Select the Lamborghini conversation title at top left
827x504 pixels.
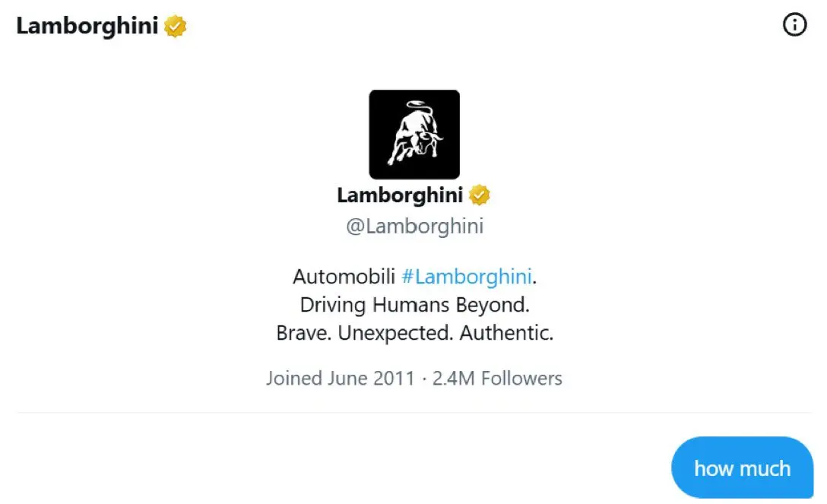87,26
